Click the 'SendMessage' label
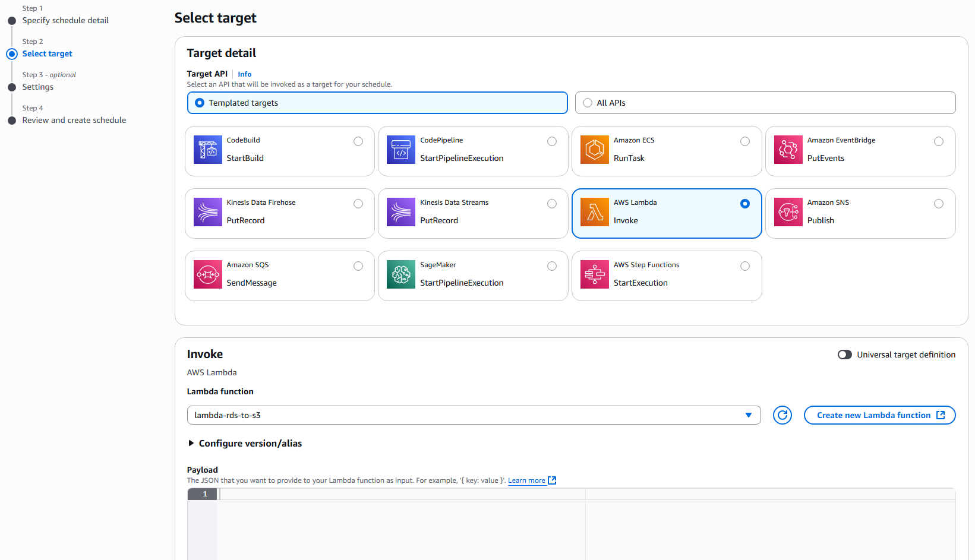The height and width of the screenshot is (560, 975). point(251,283)
